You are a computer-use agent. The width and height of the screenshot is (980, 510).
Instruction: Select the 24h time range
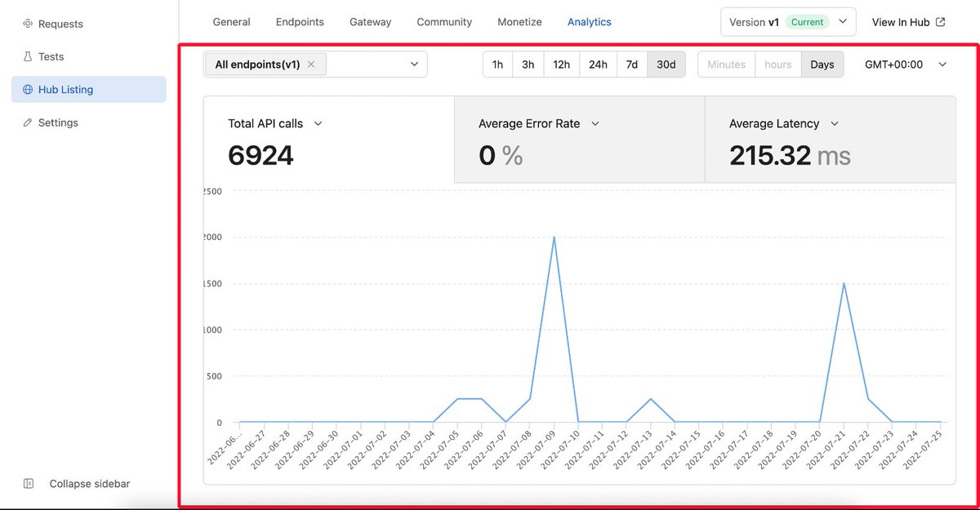coord(599,64)
